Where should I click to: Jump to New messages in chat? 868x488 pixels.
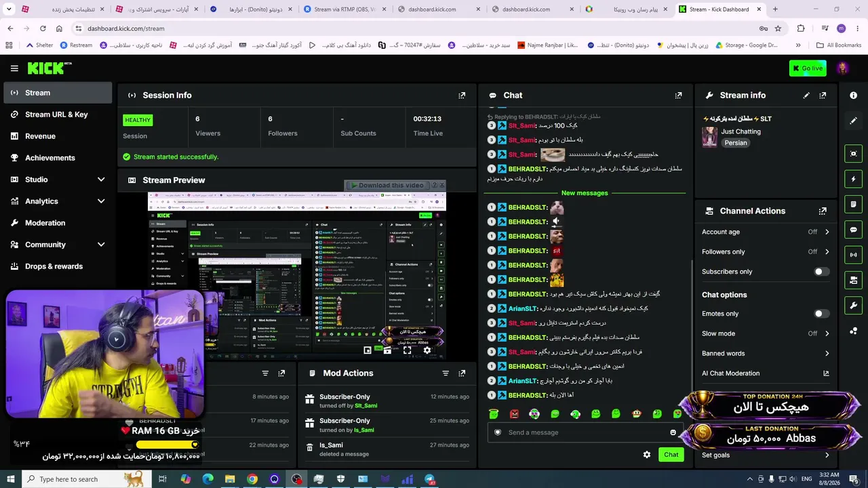click(585, 193)
